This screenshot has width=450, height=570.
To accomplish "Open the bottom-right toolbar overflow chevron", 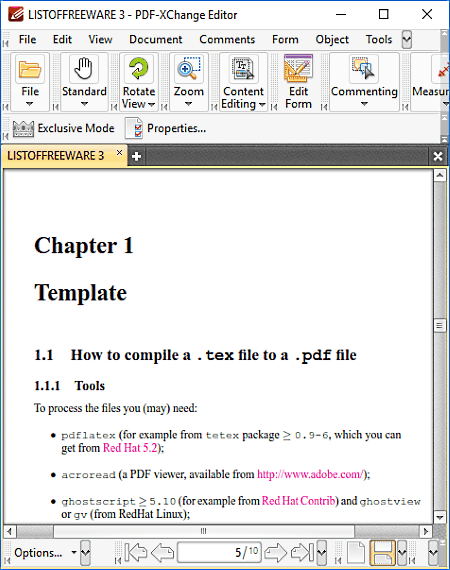I will click(433, 553).
